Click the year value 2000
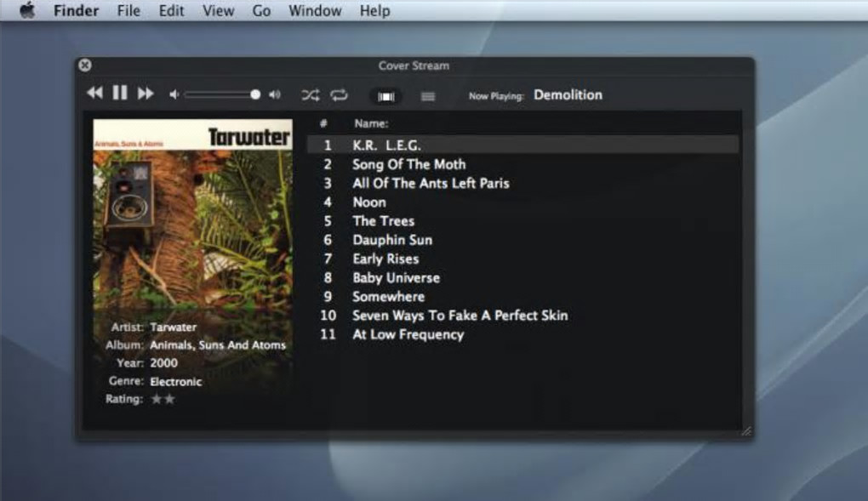868x501 pixels. [x=164, y=363]
